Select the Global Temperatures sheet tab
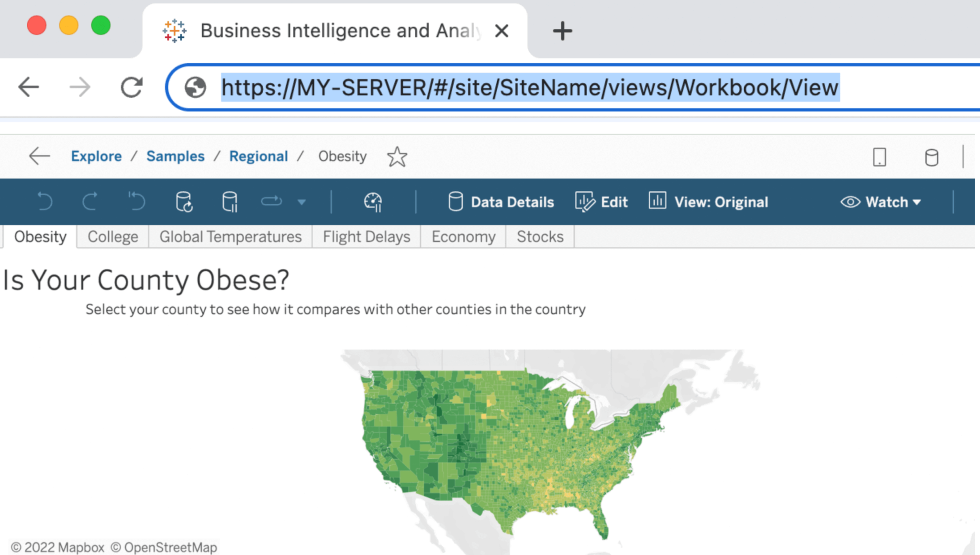Screen dimensions: 980x555 [x=230, y=236]
